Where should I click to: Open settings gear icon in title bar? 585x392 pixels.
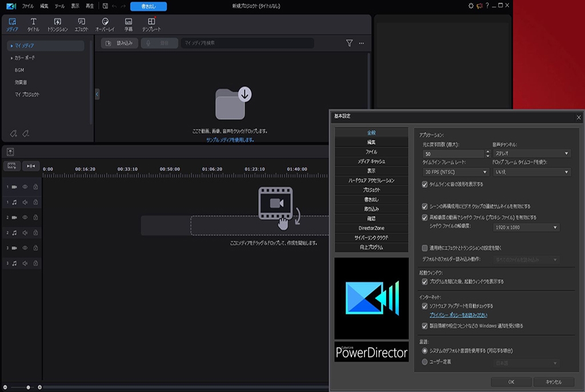(471, 6)
